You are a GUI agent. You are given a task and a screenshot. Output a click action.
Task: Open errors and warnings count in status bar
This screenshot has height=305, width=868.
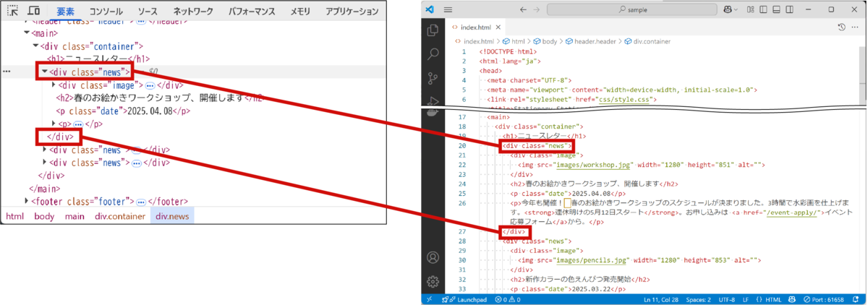(x=507, y=299)
